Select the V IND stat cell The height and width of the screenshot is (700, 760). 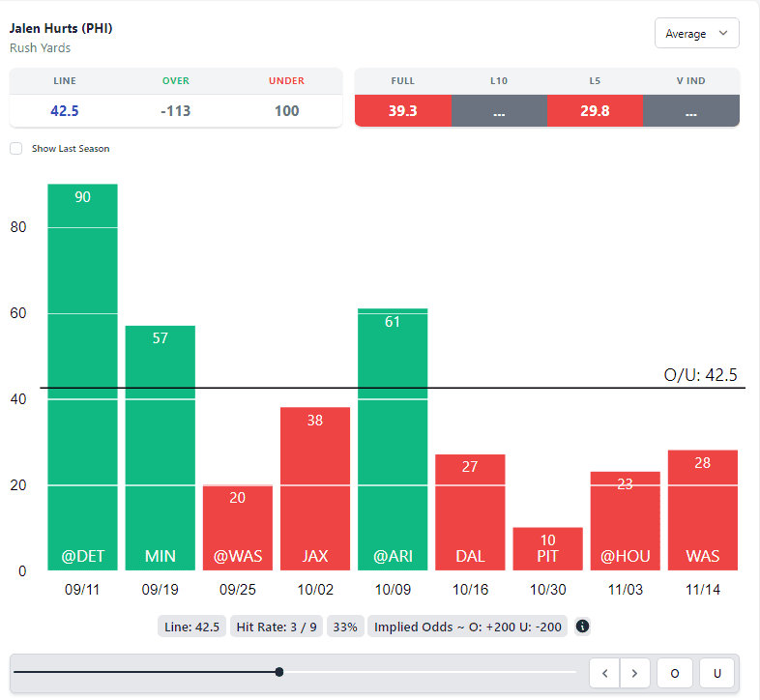(690, 111)
